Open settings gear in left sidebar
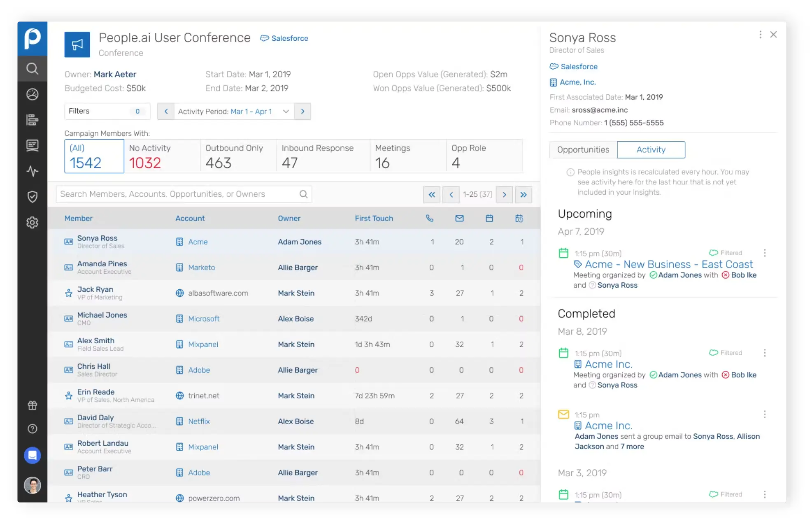 [x=32, y=223]
